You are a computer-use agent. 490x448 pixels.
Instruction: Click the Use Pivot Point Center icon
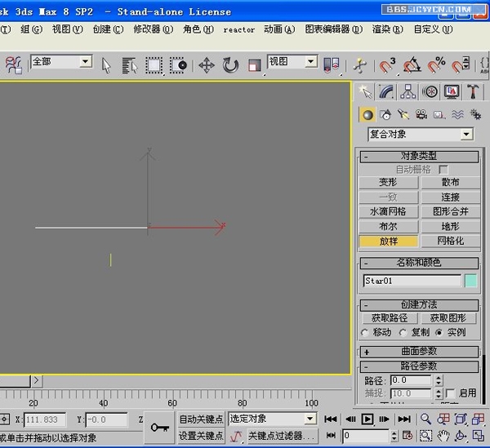332,66
